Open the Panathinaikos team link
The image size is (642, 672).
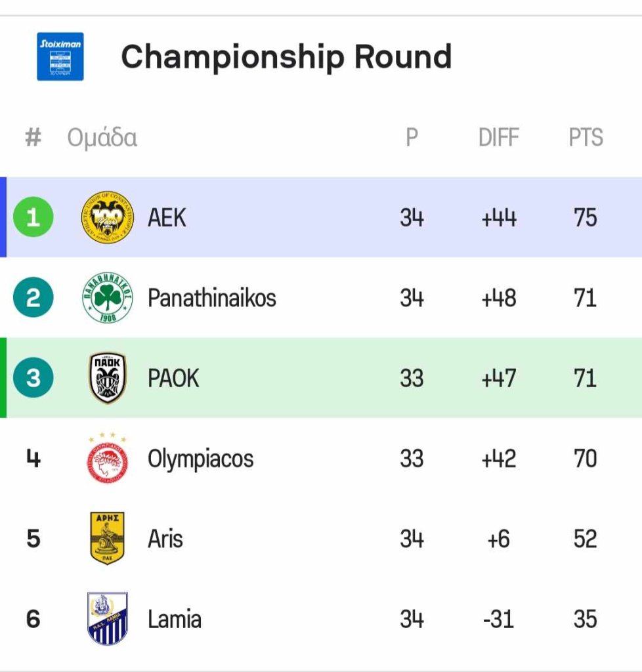(212, 297)
